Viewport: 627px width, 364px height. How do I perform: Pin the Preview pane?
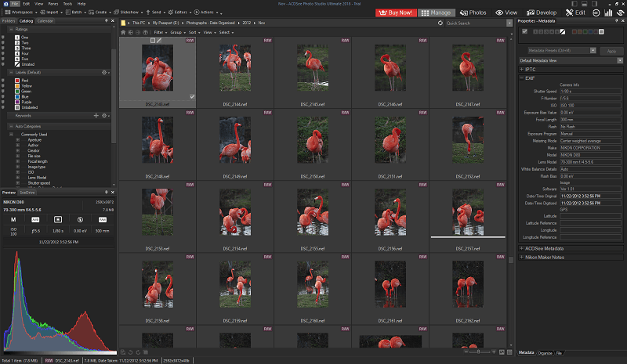click(106, 193)
